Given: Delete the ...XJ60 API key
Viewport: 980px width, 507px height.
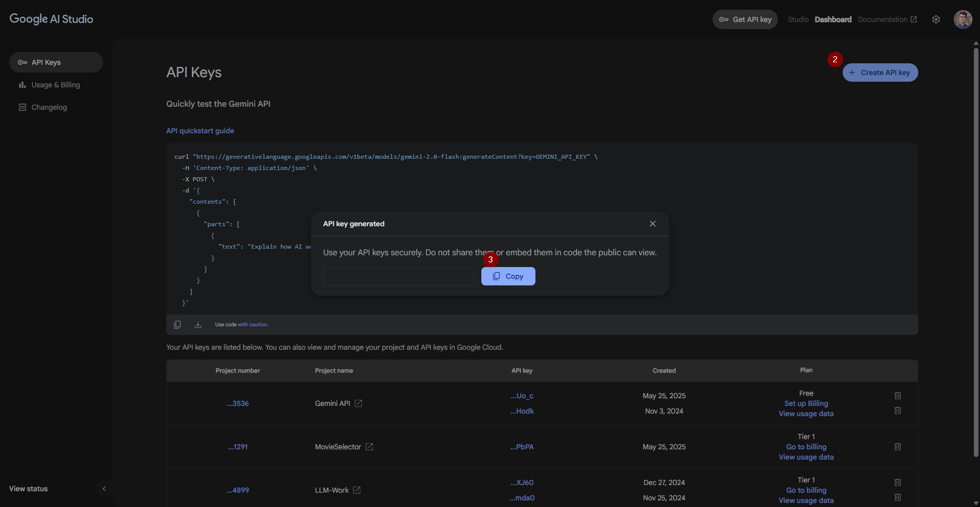Looking at the screenshot, I should click(x=898, y=482).
